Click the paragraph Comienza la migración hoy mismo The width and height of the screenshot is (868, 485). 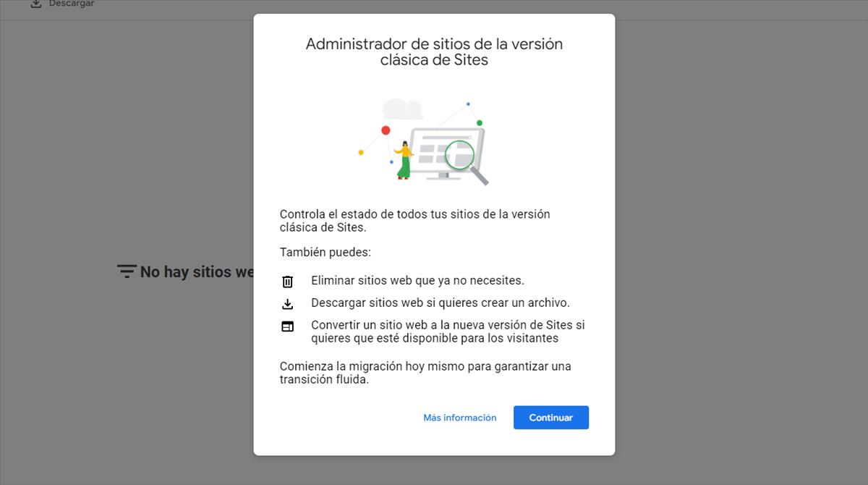coord(425,373)
